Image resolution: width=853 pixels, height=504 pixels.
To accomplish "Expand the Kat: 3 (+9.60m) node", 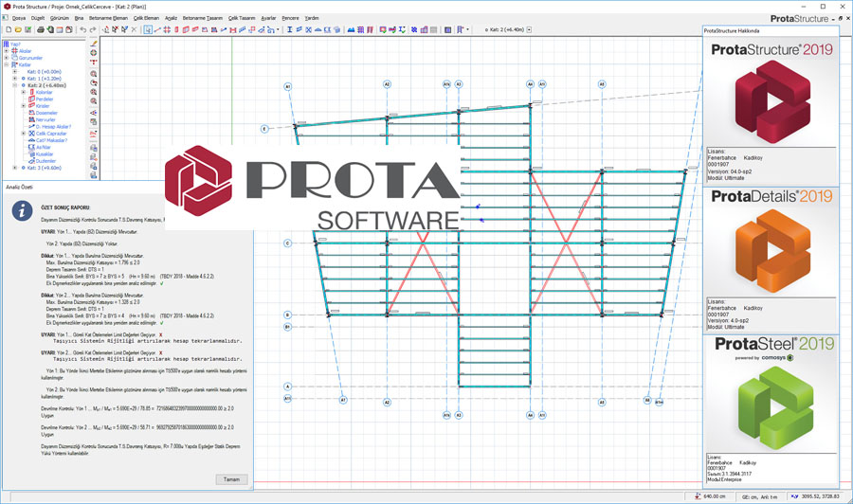I will click(14, 168).
